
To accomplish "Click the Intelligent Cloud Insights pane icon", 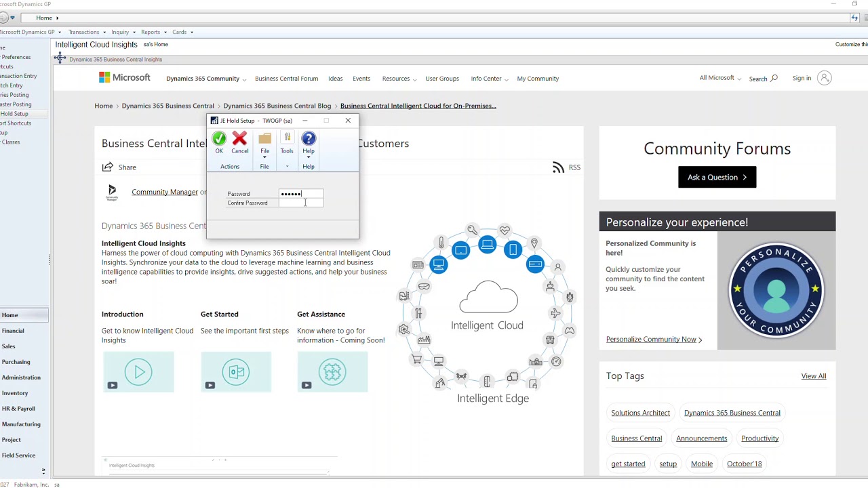I will coord(60,58).
